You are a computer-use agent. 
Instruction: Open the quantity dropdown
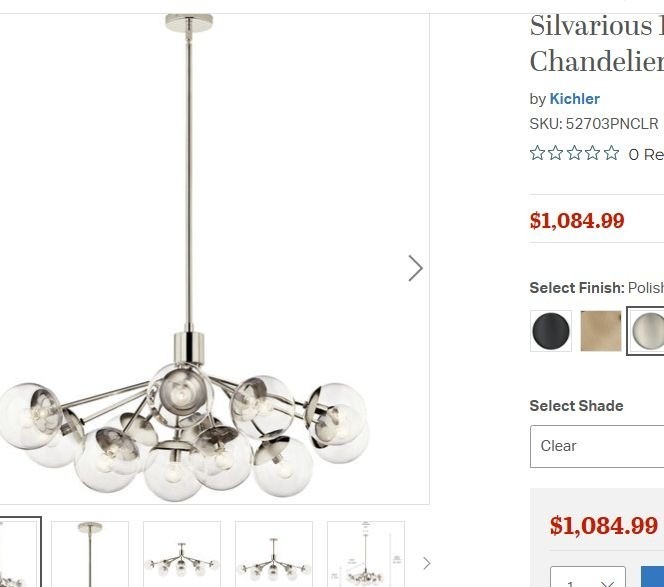[588, 577]
